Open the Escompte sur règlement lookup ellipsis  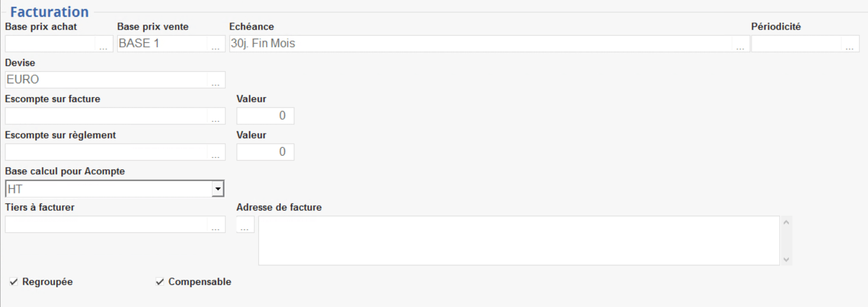pos(215,153)
